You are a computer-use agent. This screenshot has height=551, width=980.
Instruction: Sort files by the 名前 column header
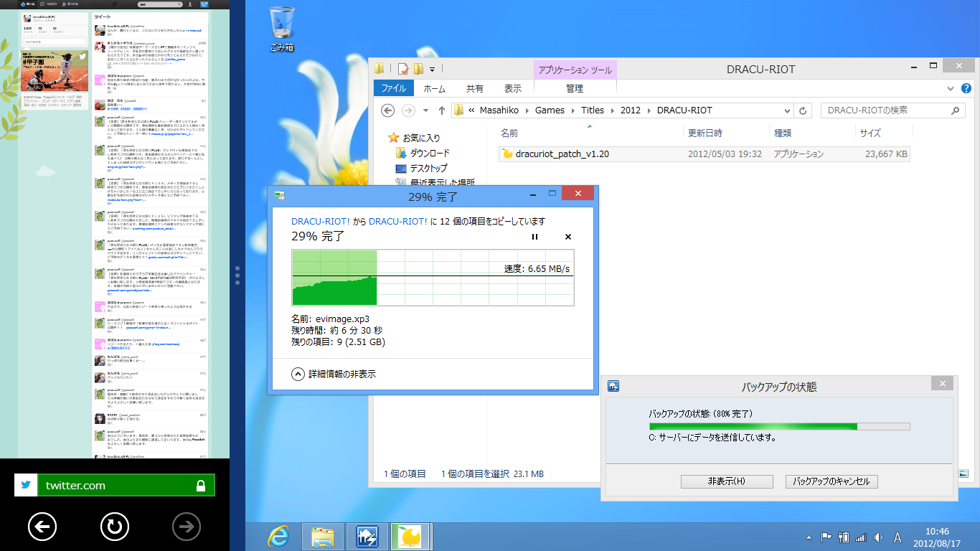[x=509, y=133]
